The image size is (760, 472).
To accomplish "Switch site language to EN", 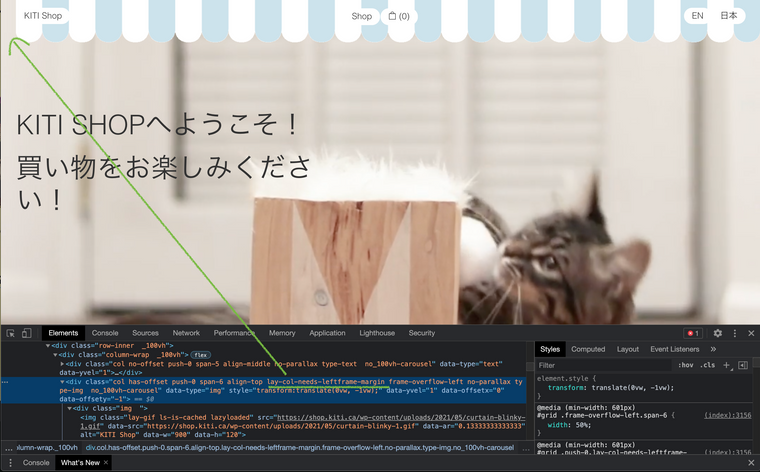I will pyautogui.click(x=697, y=16).
